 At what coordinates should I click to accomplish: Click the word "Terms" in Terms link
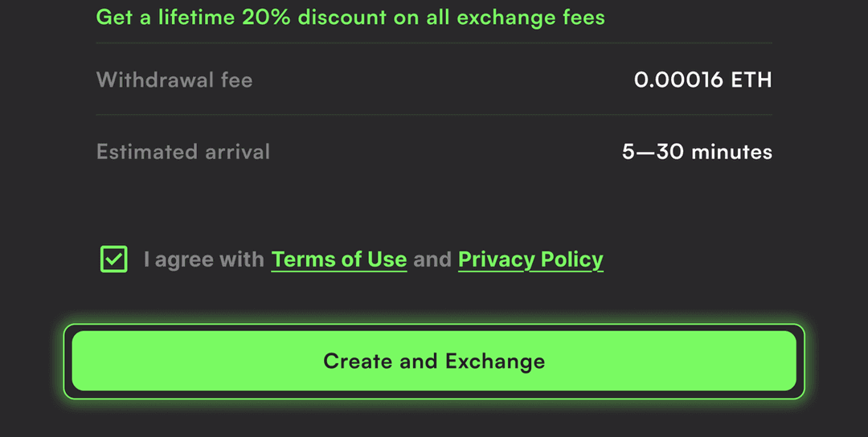point(301,259)
